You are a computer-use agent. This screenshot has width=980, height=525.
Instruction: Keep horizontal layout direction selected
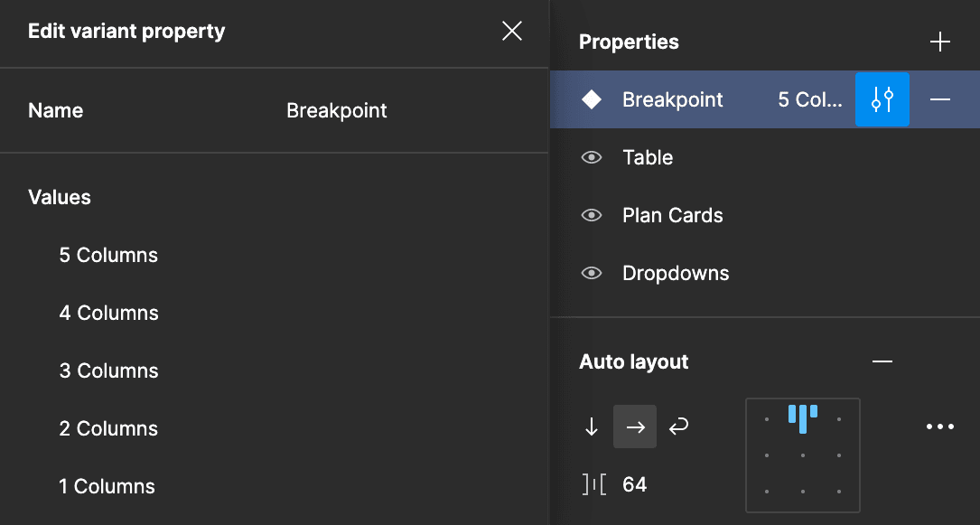click(x=635, y=426)
